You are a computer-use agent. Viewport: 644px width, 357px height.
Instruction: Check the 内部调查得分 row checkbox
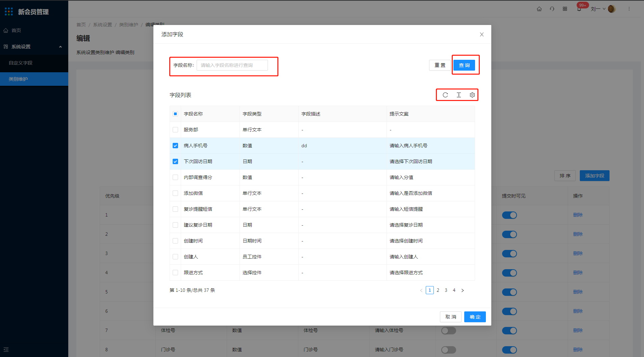tap(175, 177)
